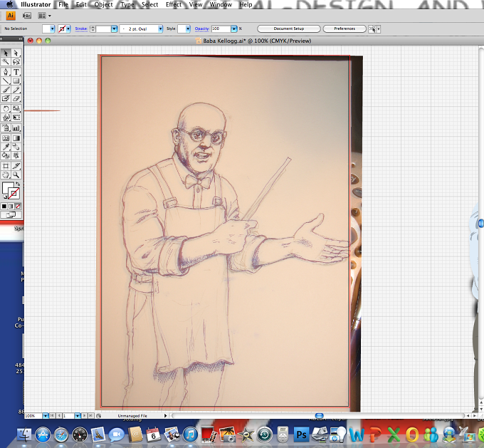484x448 pixels.
Task: Change the screen mode button
Action: click(x=11, y=214)
